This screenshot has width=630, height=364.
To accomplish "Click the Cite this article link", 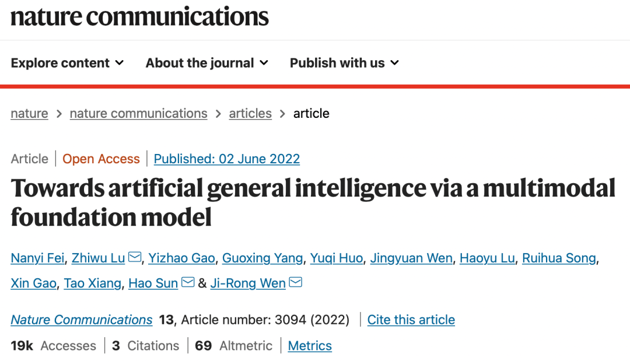I will (411, 320).
